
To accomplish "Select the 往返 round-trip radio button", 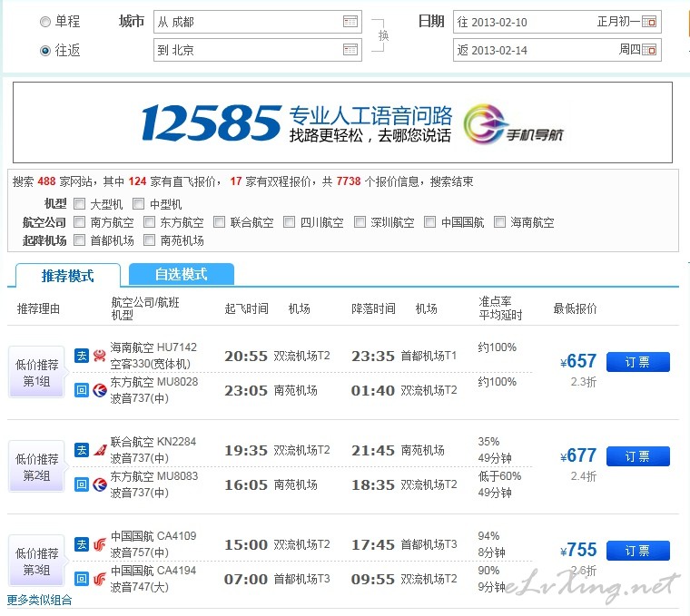I will point(45,51).
